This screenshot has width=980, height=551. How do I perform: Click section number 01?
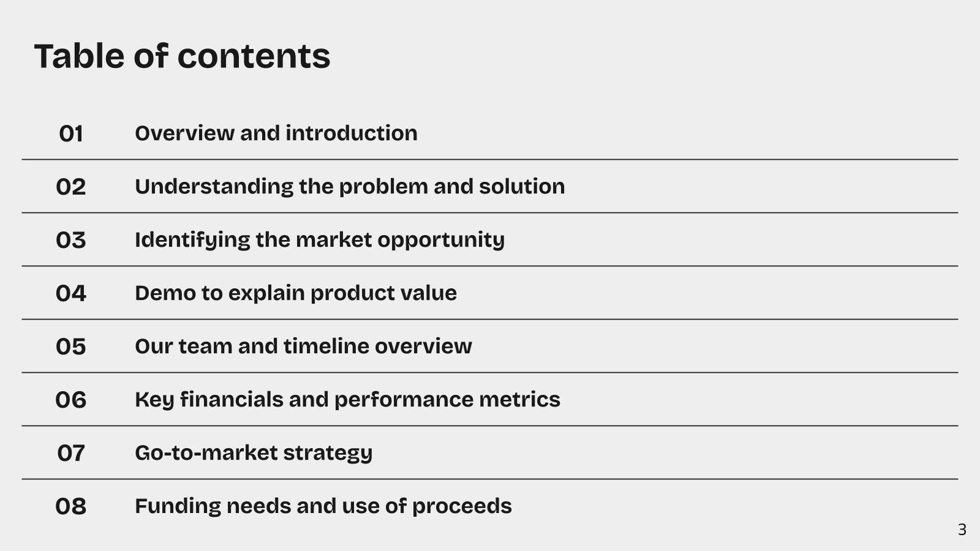coord(71,133)
